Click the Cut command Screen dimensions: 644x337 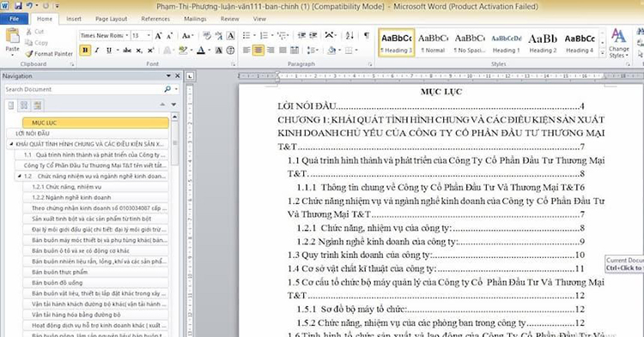click(35, 32)
